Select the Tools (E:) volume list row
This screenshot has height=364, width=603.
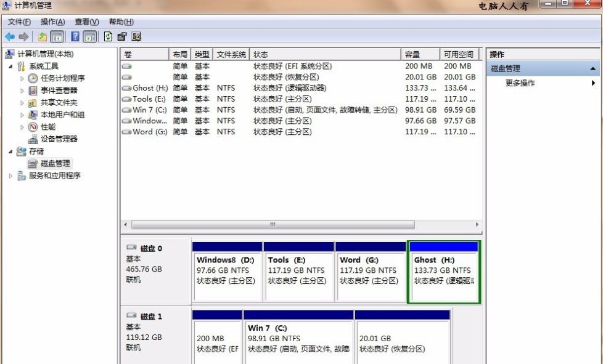(300, 99)
